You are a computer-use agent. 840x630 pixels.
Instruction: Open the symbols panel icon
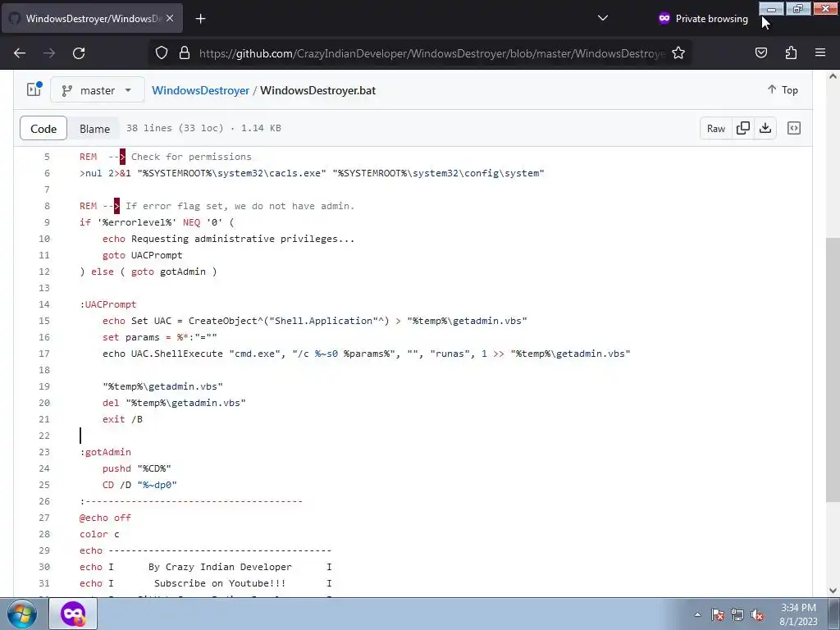point(794,128)
